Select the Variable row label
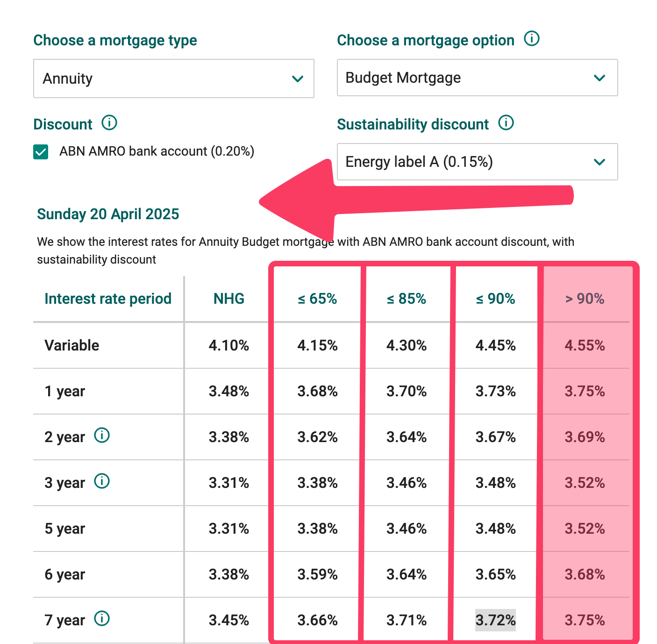Image resolution: width=657 pixels, height=644 pixels. 72,345
